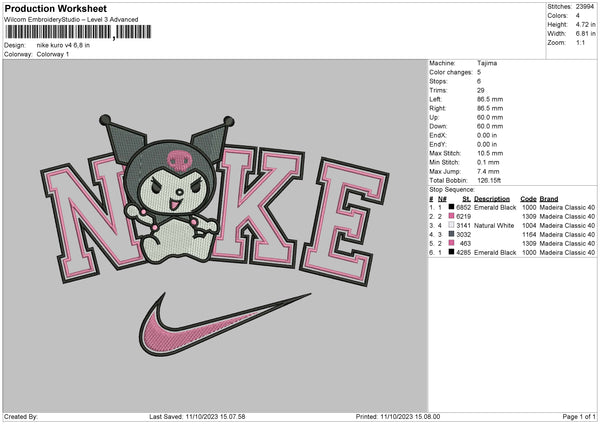Click the 'EndY:' label
The height and width of the screenshot is (424, 600).
pos(438,144)
